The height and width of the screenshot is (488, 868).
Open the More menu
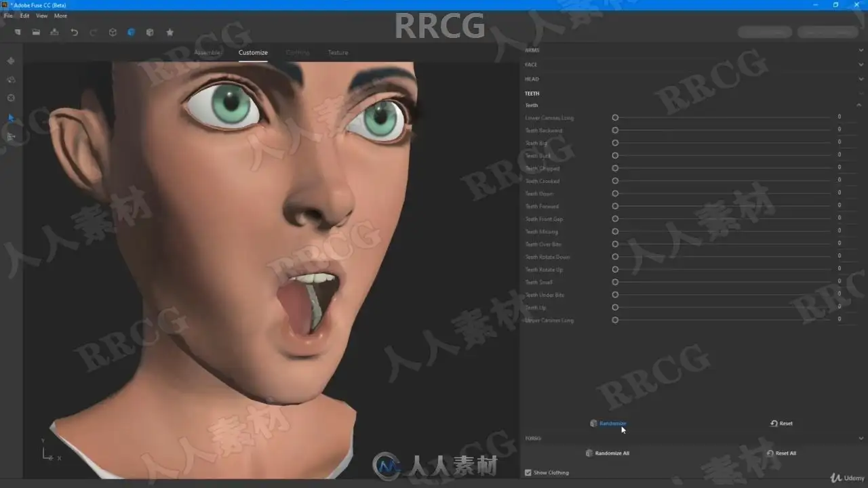tap(60, 16)
